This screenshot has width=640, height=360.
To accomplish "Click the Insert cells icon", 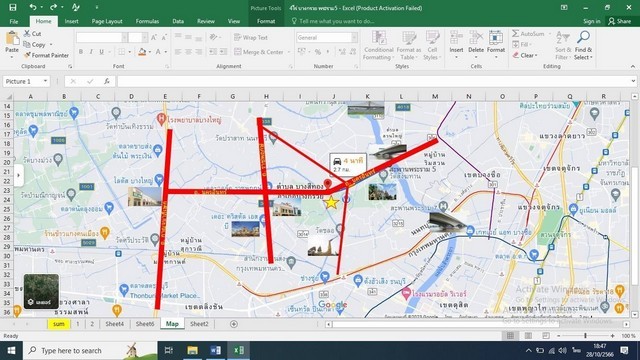I will [x=456, y=38].
